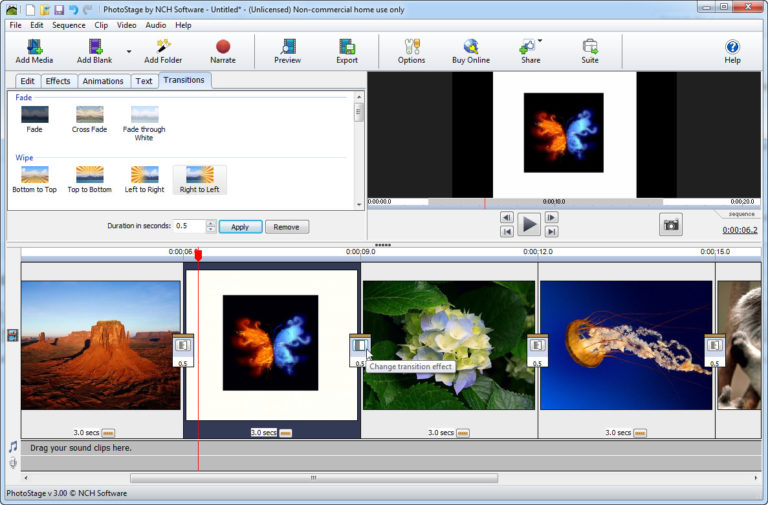
Task: Open the Options settings
Action: (411, 47)
